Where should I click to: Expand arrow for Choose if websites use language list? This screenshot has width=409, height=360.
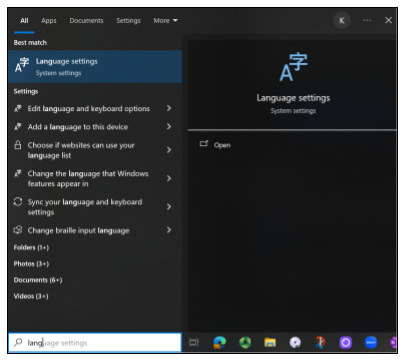(x=169, y=150)
